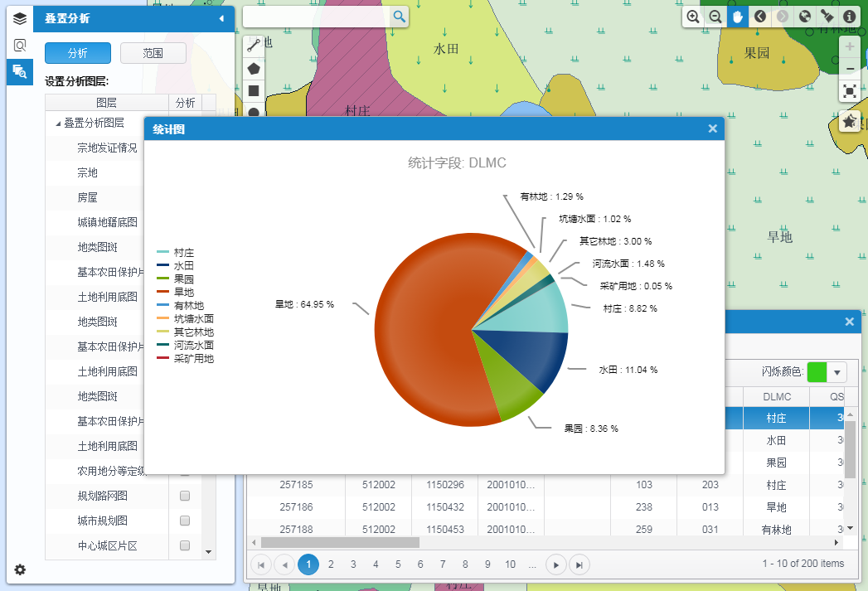Viewport: 868px width, 591px height.
Task: Sort by the DLMC column header
Action: click(x=777, y=397)
